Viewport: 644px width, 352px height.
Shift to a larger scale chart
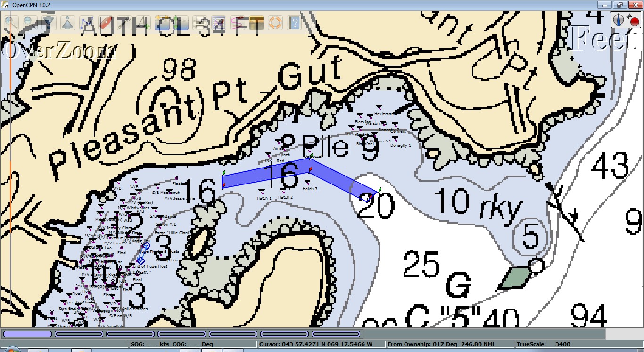[48, 22]
